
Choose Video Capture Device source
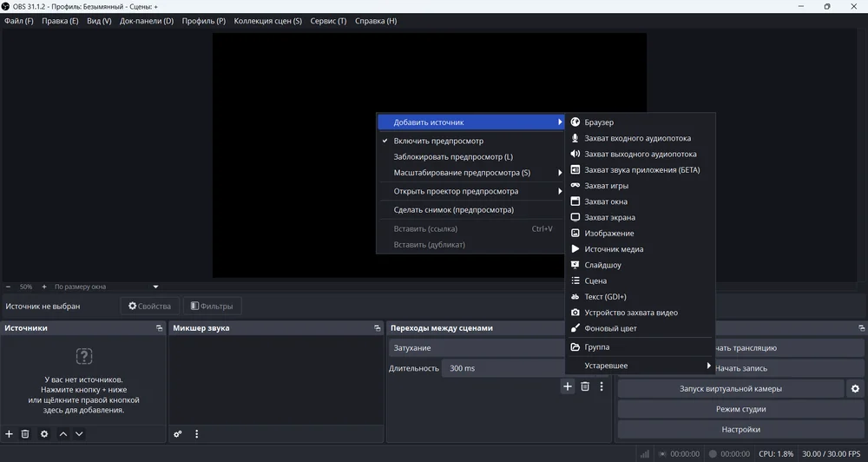(x=630, y=313)
